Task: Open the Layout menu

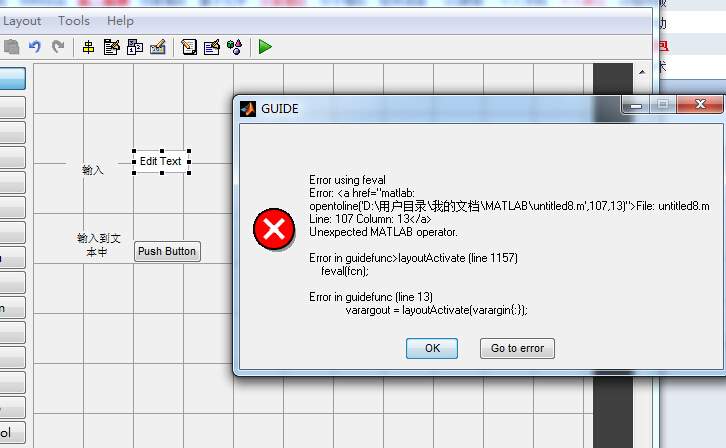Action: [22, 21]
